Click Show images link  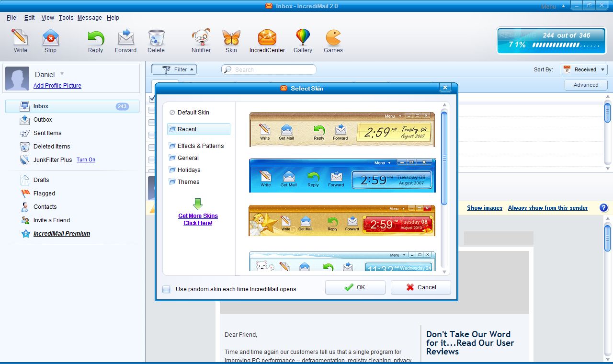[x=485, y=208]
